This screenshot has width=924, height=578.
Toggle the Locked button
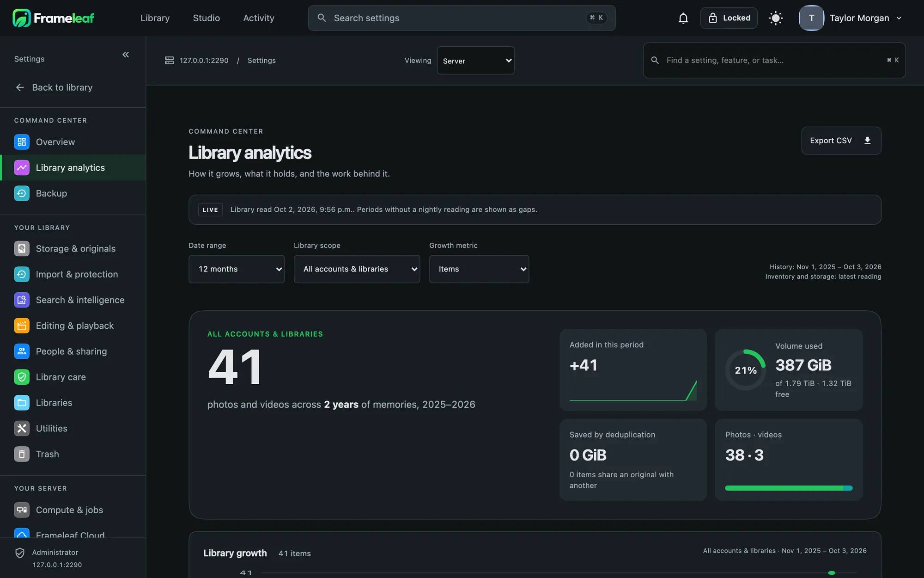729,18
